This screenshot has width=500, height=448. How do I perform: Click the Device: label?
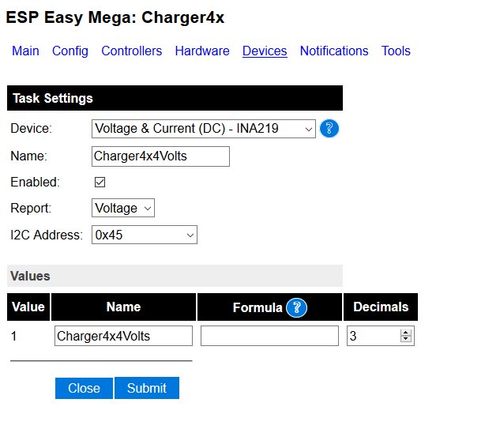[x=32, y=129]
